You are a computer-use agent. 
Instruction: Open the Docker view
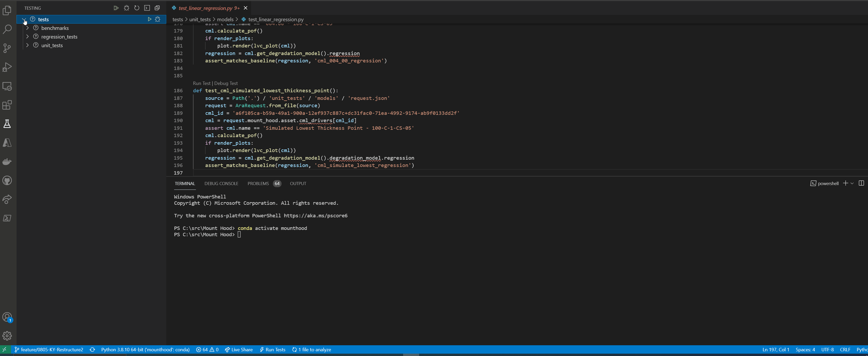[x=7, y=161]
